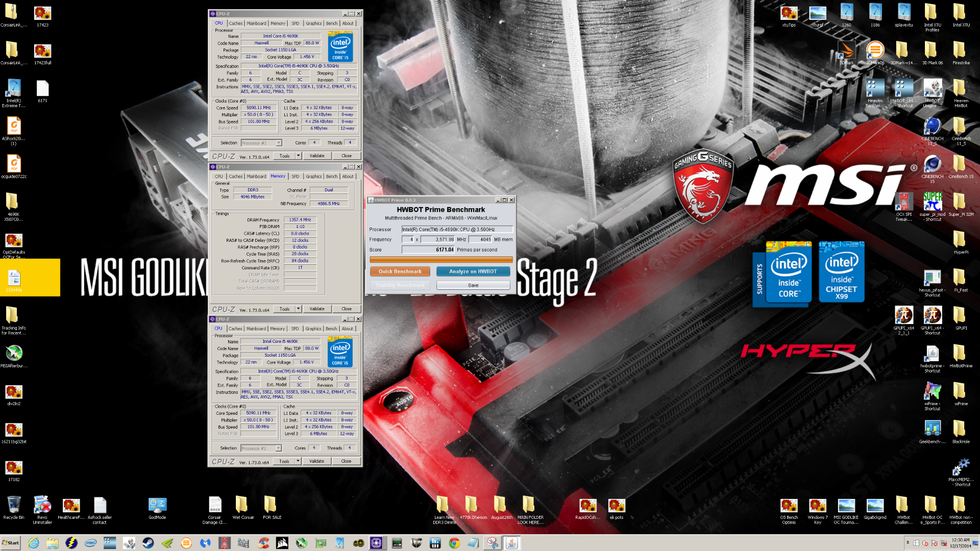
Task: Expand hidden system tray icons arrow
Action: 908,542
